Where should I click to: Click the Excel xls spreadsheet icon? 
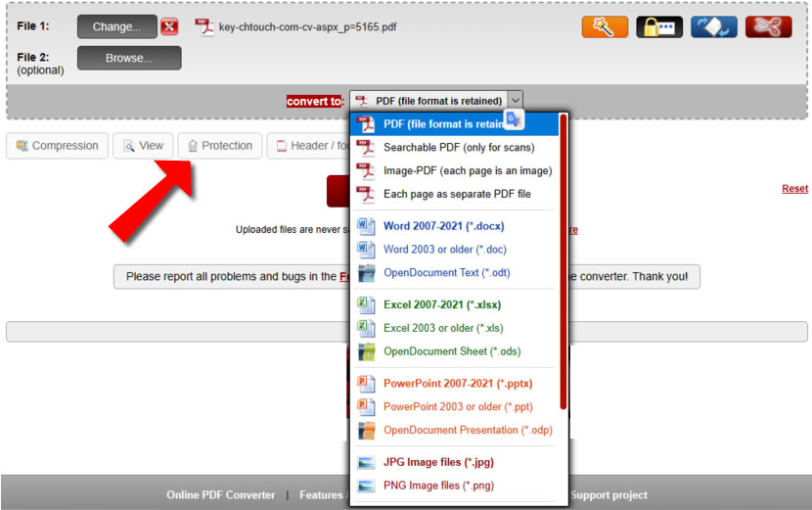tap(366, 329)
